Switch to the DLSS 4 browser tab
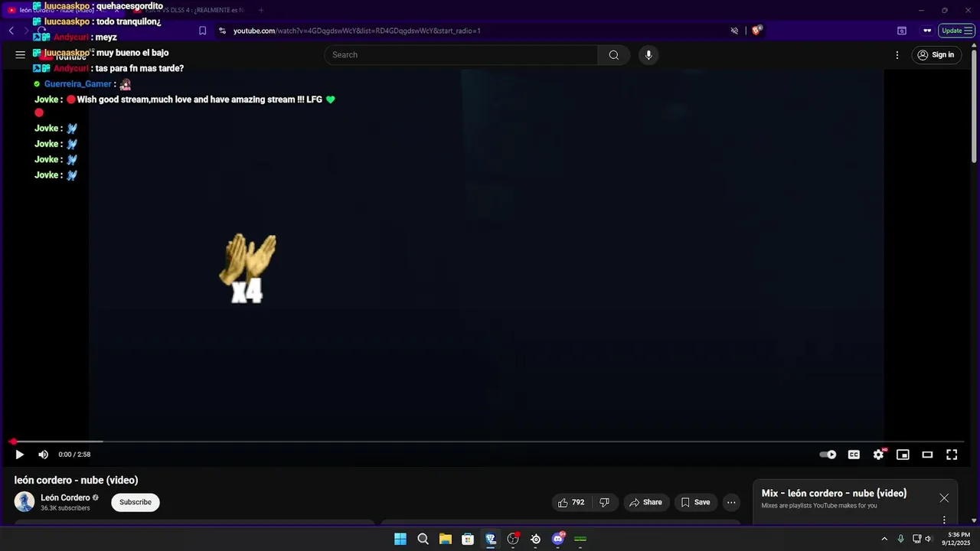Screen dimensions: 980x551 click(x=189, y=10)
